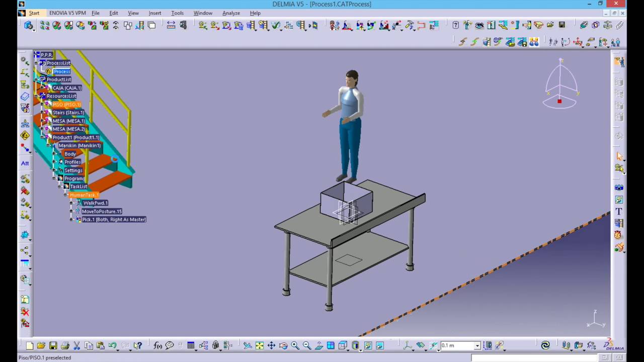
Task: Click the Fly Mode airplane icon
Action: point(248,345)
